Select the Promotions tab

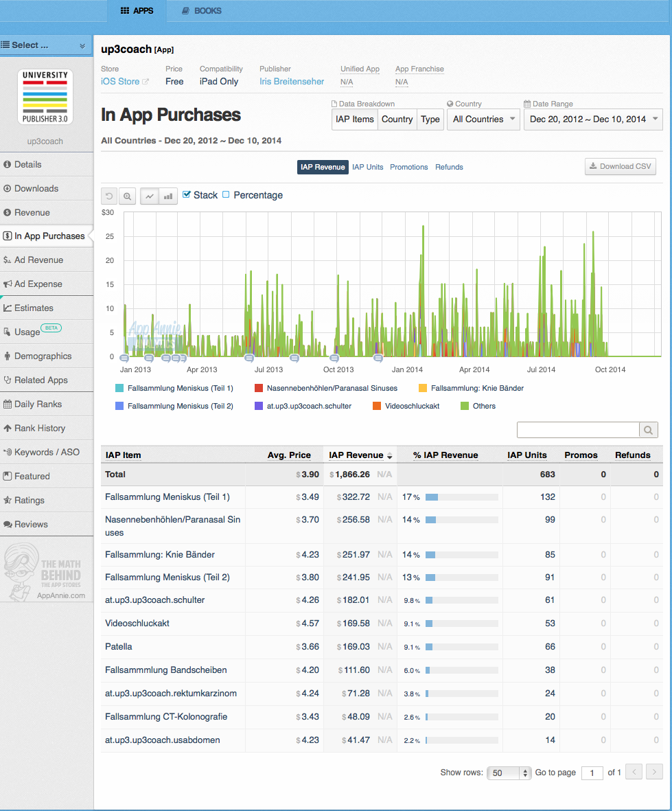click(409, 167)
